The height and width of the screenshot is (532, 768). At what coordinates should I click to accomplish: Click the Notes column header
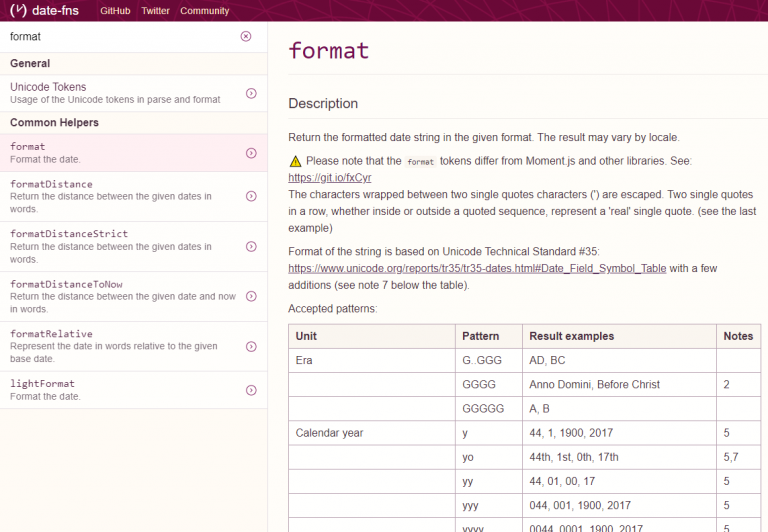click(738, 336)
